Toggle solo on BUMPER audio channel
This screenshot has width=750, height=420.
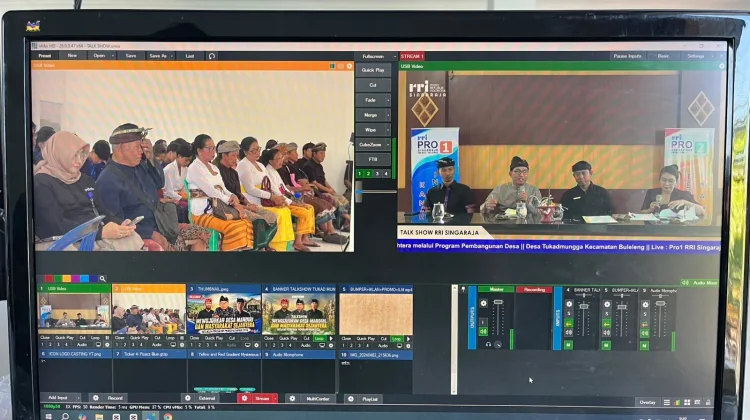point(607,314)
